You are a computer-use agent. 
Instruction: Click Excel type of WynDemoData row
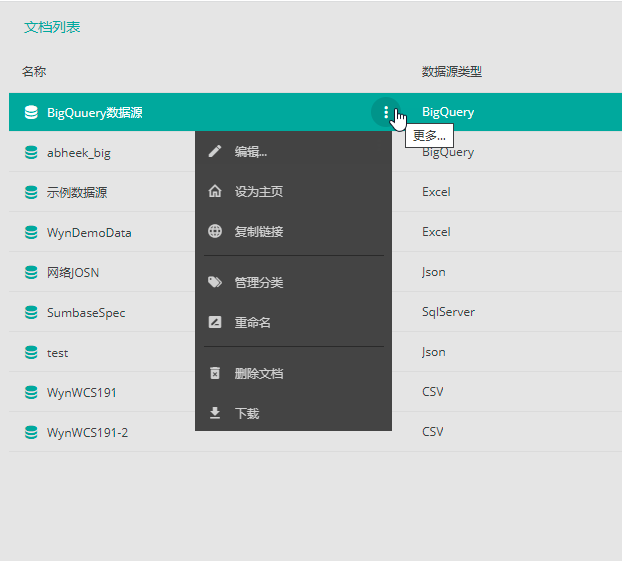point(436,232)
